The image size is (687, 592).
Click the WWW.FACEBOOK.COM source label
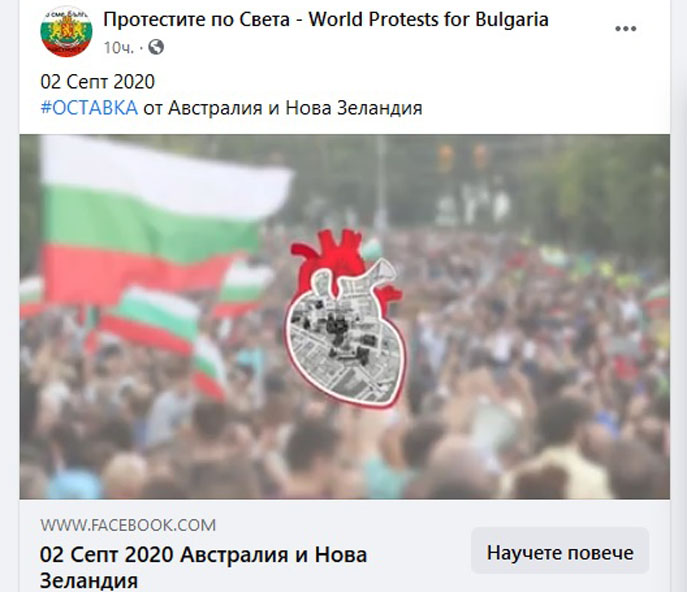click(128, 525)
